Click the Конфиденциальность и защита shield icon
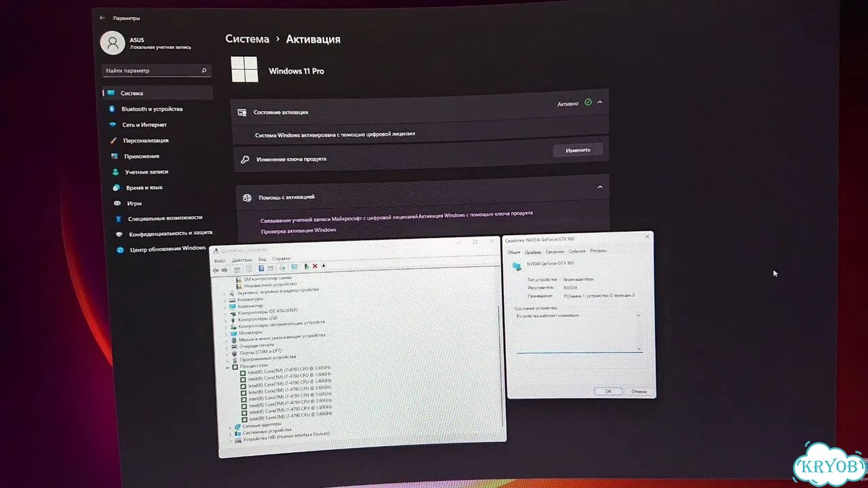 coord(119,235)
